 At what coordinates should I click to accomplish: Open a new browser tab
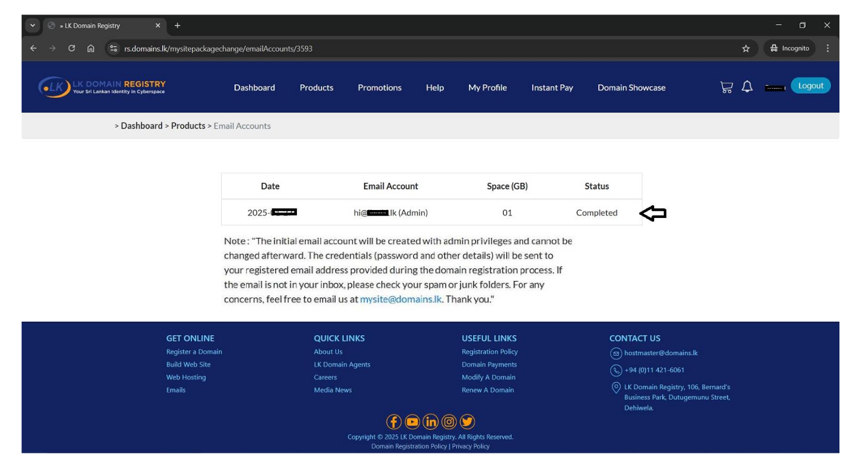[177, 25]
